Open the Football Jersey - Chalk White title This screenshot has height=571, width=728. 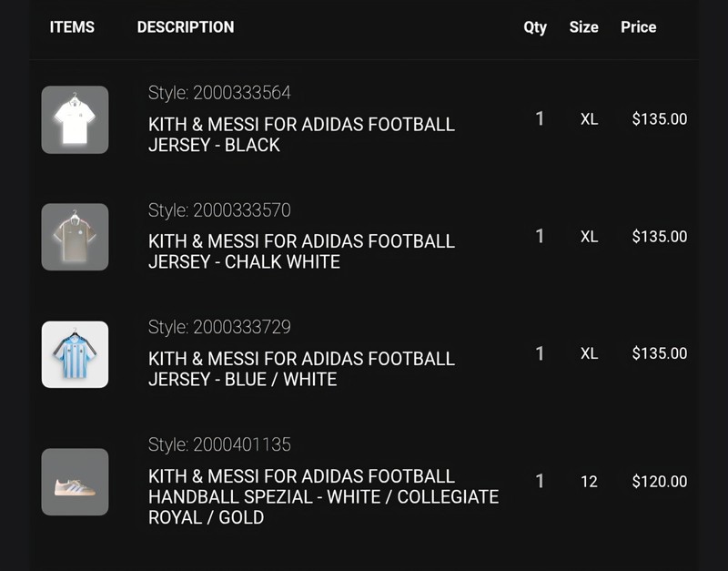click(301, 252)
